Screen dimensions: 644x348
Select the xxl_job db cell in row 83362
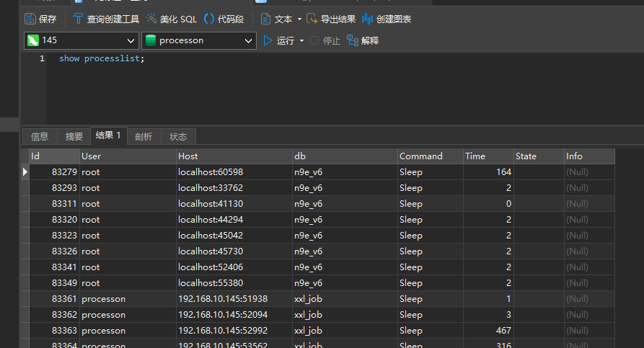tap(345, 315)
